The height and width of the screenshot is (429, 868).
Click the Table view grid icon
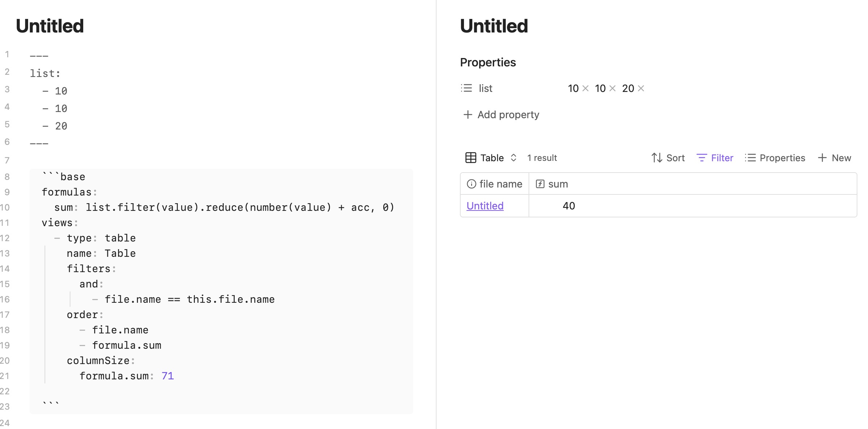click(x=471, y=158)
